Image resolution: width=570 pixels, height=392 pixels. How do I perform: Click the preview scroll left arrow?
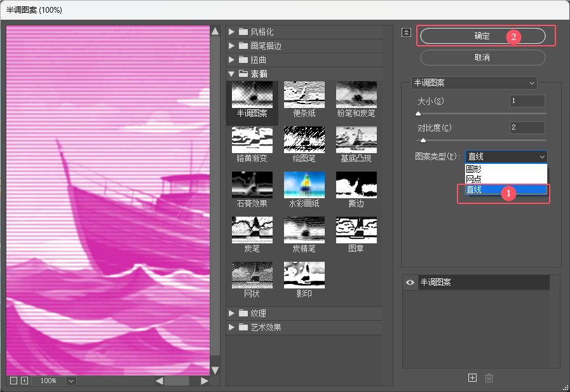(x=159, y=381)
